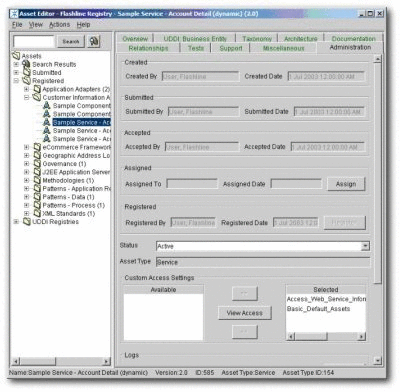Click the Assets root folder icon
Image resolution: width=400 pixels, height=392 pixels.
(x=16, y=56)
